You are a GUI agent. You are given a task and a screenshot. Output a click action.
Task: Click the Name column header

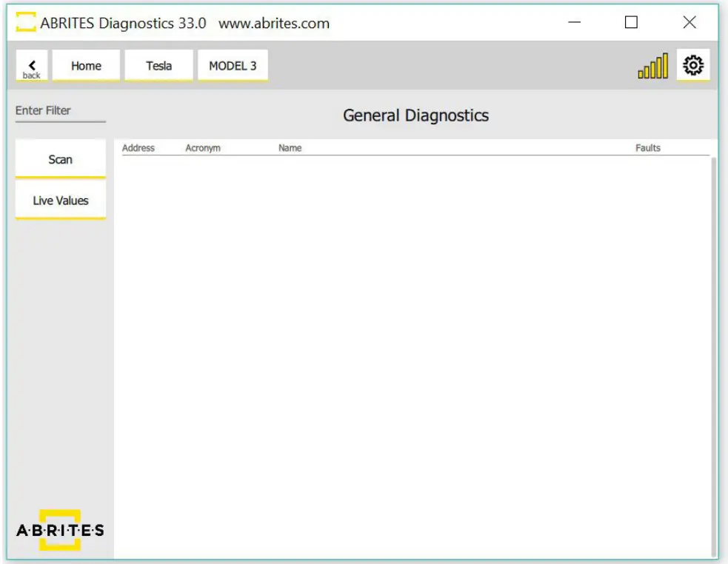coord(290,147)
